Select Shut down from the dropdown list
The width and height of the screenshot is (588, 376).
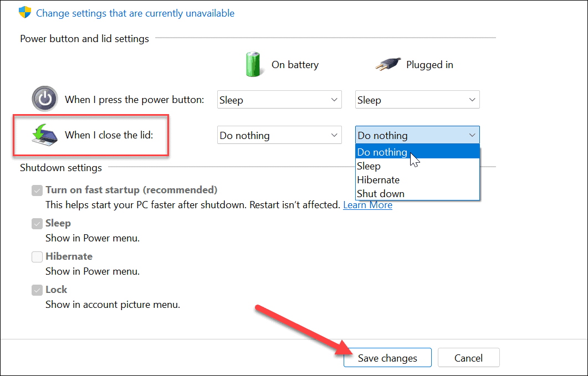[381, 194]
